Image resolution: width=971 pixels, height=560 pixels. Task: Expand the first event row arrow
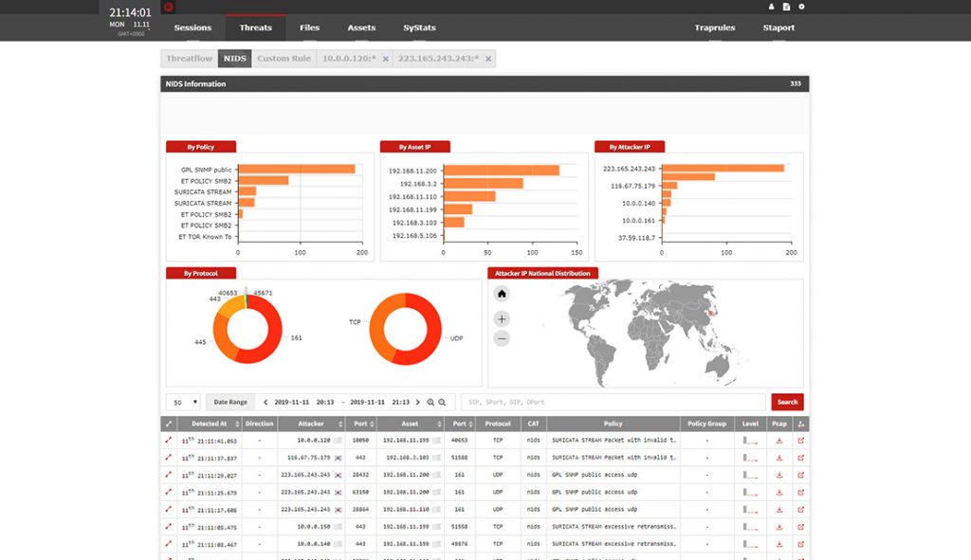[169, 441]
